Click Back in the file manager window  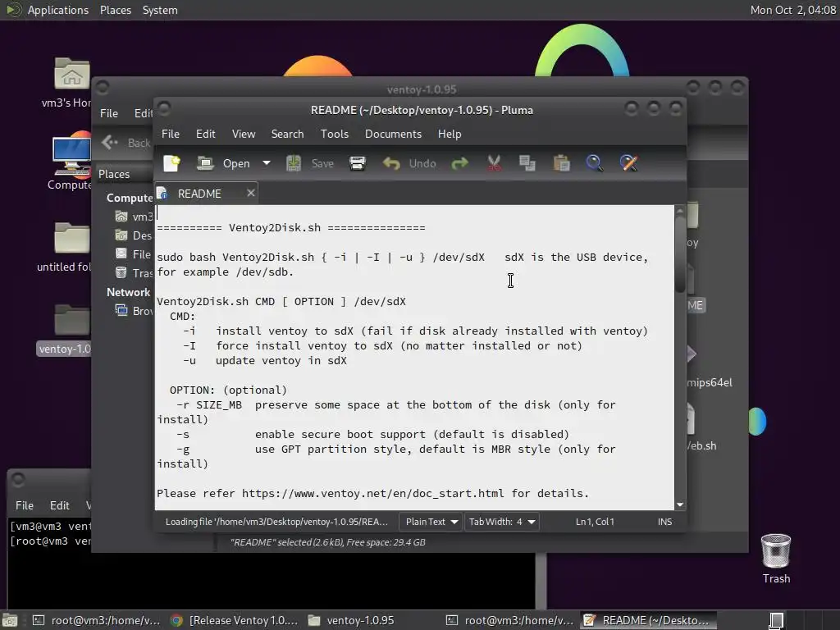point(126,143)
